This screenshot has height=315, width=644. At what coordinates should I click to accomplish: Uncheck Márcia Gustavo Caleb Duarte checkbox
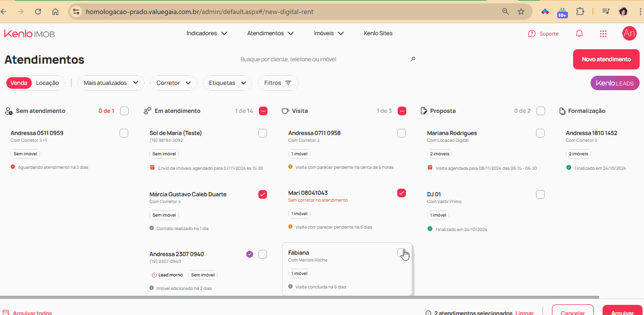point(263,194)
